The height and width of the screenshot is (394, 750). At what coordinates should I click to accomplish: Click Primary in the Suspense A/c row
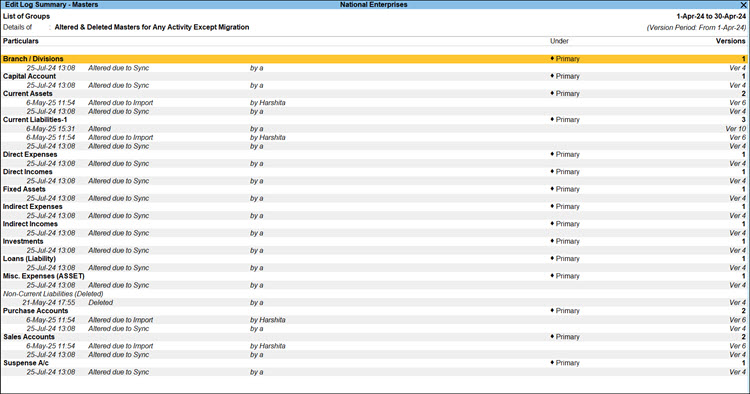pos(568,363)
